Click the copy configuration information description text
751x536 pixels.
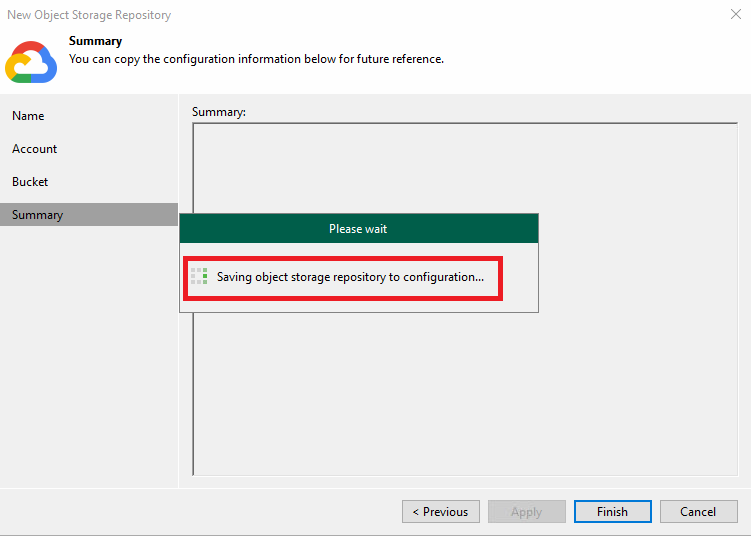click(256, 59)
